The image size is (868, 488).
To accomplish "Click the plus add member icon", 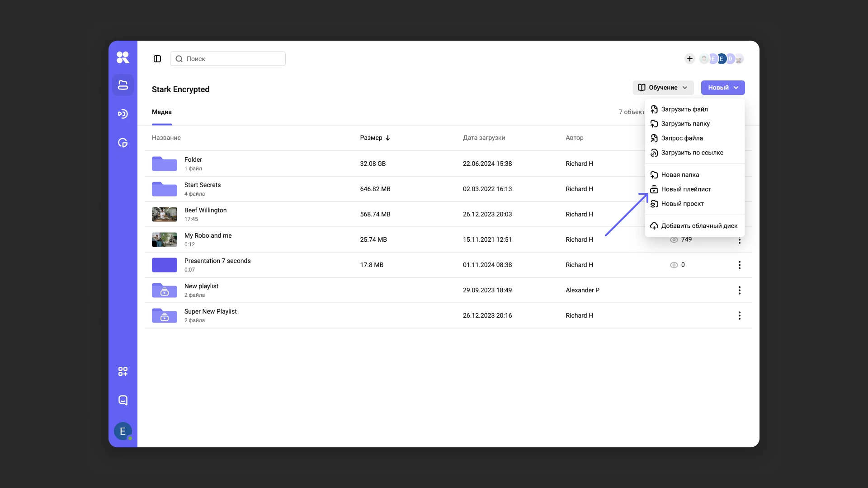I will tap(689, 59).
